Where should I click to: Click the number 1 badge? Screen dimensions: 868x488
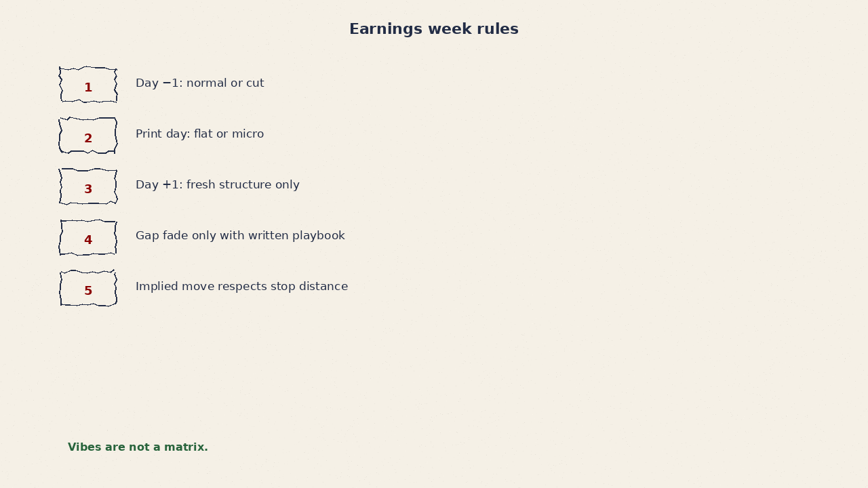[88, 85]
